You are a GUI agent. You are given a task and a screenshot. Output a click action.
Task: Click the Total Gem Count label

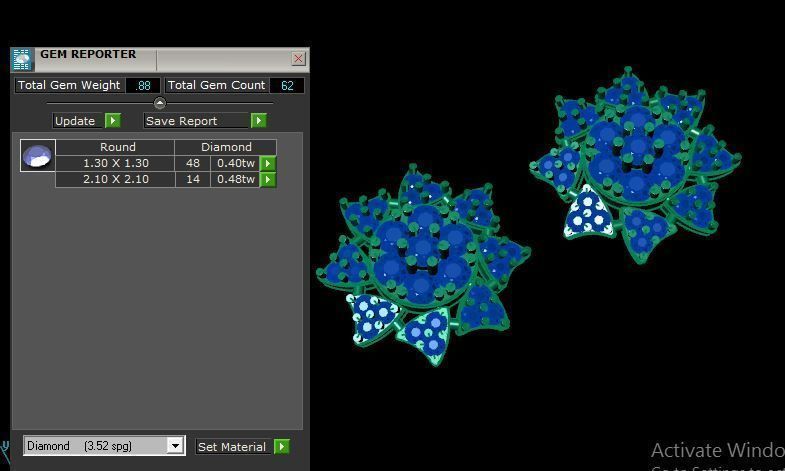pos(216,85)
